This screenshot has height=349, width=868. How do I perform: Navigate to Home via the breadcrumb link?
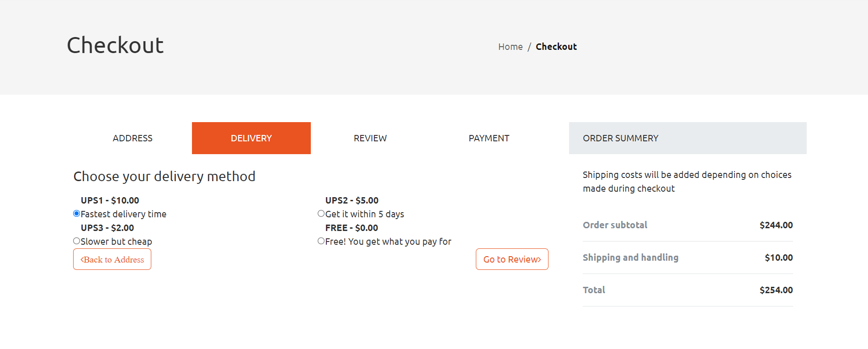pos(510,46)
